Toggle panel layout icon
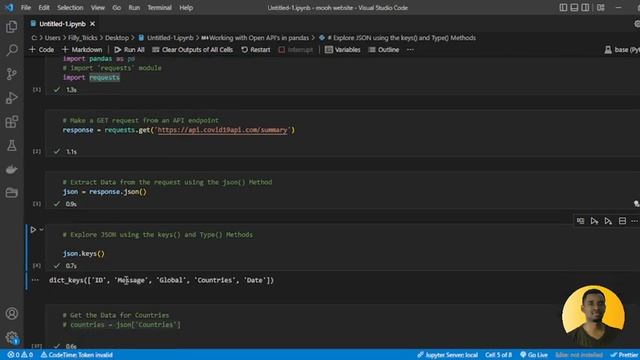Viewport: 640px width, 360px height. [574, 7]
